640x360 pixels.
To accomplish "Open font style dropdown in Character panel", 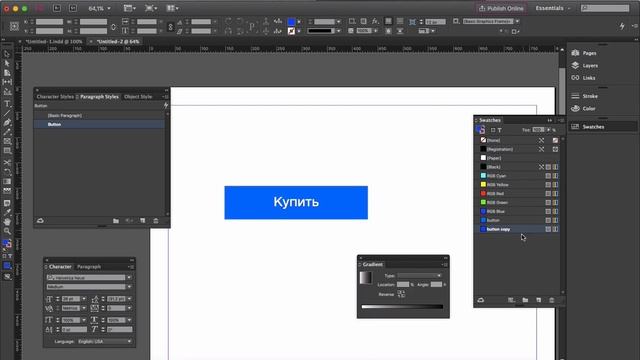I will click(x=129, y=287).
